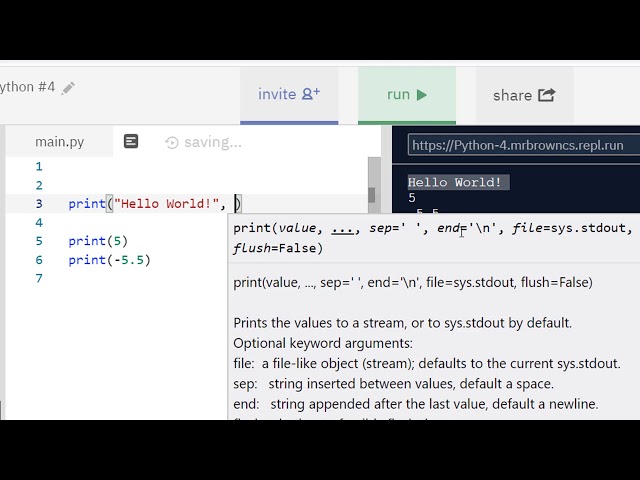This screenshot has height=480, width=640.
Task: Click the "sep:" argument description line
Action: click(393, 384)
